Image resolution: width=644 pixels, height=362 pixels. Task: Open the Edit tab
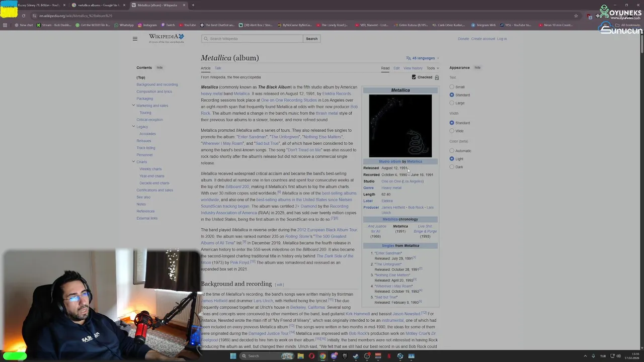pyautogui.click(x=396, y=68)
